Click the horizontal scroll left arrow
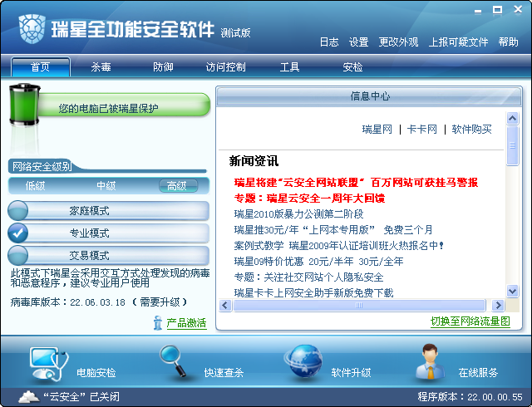 tap(225, 306)
